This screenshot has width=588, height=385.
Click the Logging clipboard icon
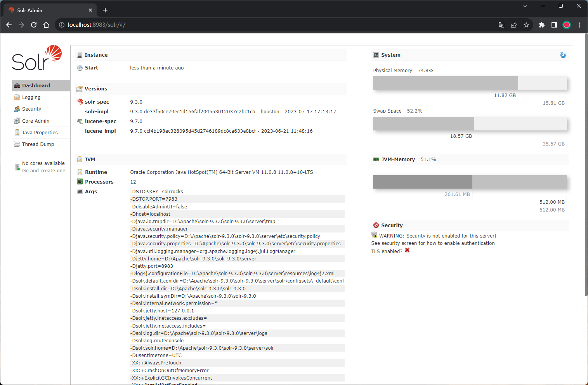coord(17,97)
